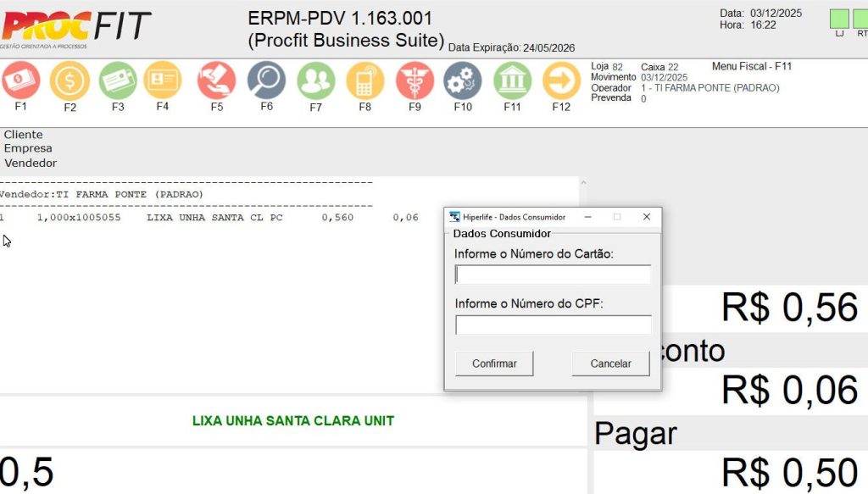Viewport: 868px width, 494px height.
Task: Click the Movimento 03/12/2025 value
Action: [665, 77]
